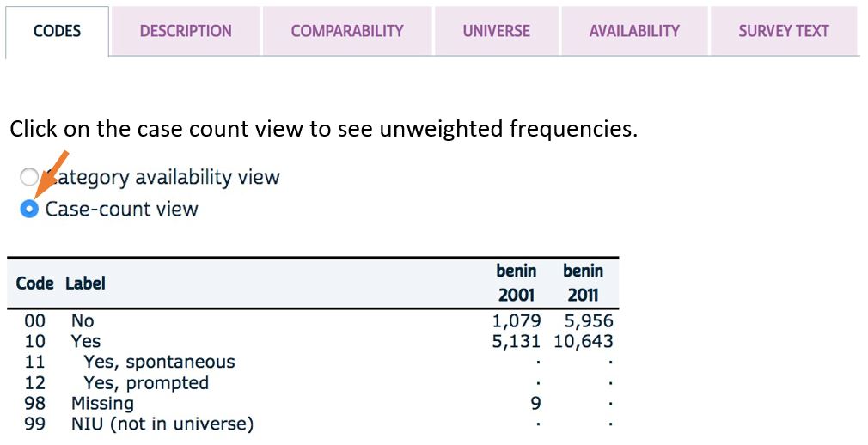Go to the COMPARABILITY tab
868x445 pixels.
tap(347, 31)
